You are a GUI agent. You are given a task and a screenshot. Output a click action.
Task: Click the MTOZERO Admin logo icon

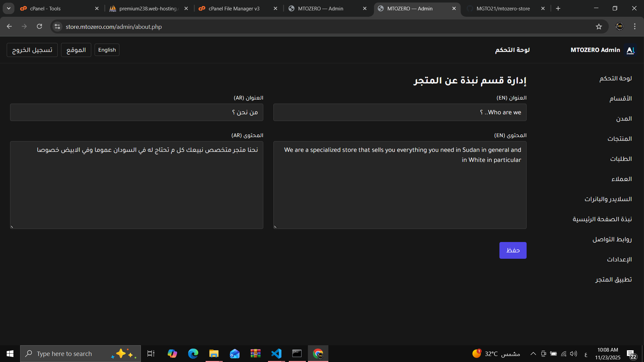[x=631, y=50]
